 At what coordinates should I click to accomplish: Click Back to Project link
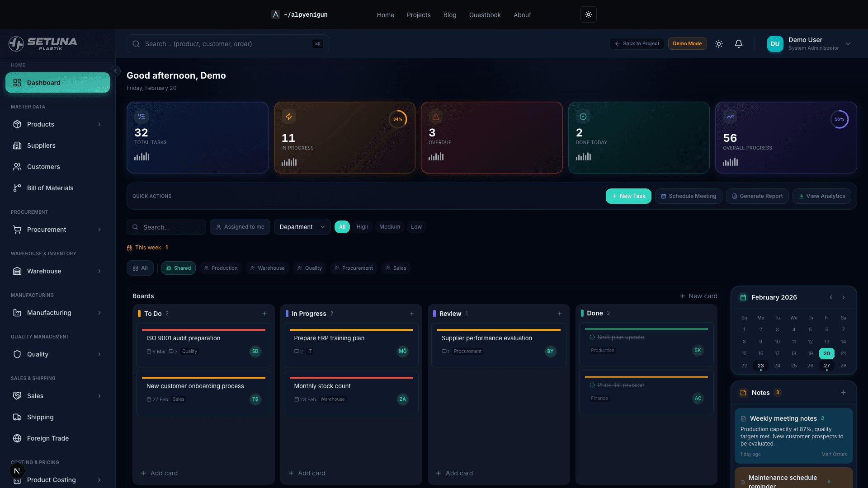pyautogui.click(x=637, y=43)
